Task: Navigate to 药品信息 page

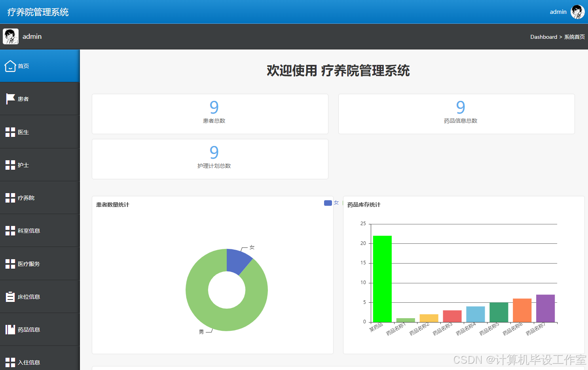Action: point(40,330)
